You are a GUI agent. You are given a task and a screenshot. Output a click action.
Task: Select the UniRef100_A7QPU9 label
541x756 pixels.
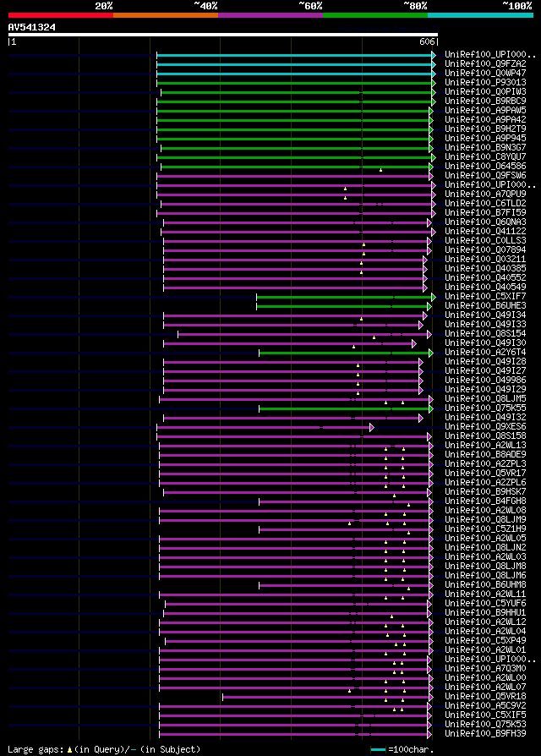point(485,194)
